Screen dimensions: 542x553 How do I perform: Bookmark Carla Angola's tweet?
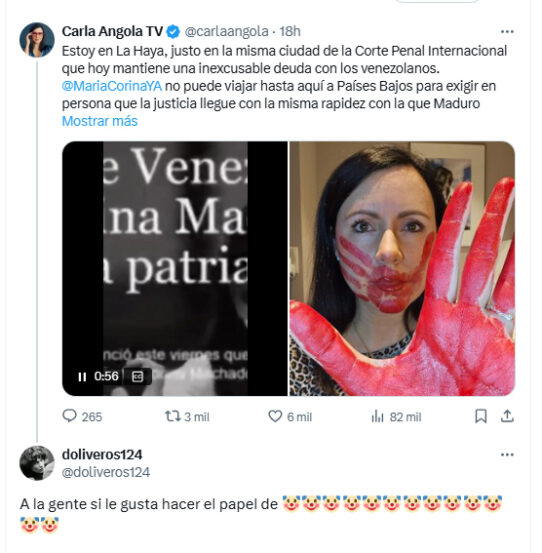tap(481, 416)
